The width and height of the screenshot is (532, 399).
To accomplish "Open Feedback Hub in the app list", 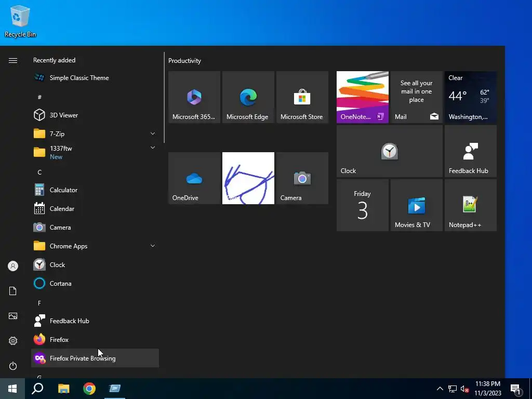I will click(95, 321).
